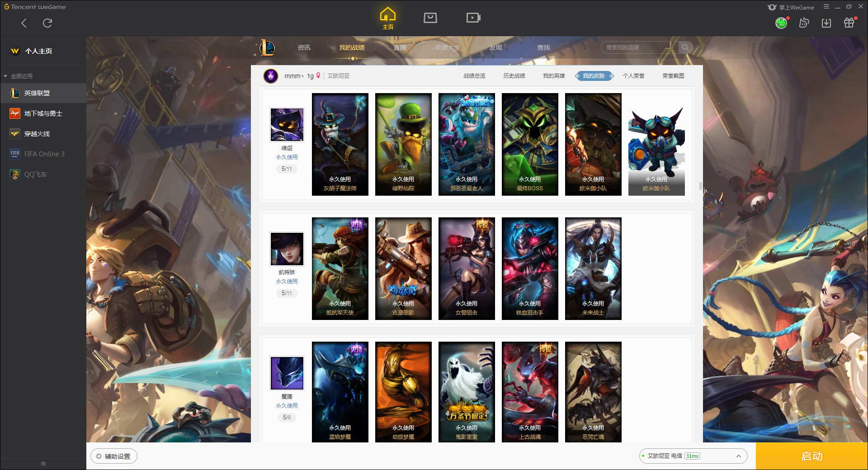Click the 5/8 count under 魔腾

coord(287,418)
